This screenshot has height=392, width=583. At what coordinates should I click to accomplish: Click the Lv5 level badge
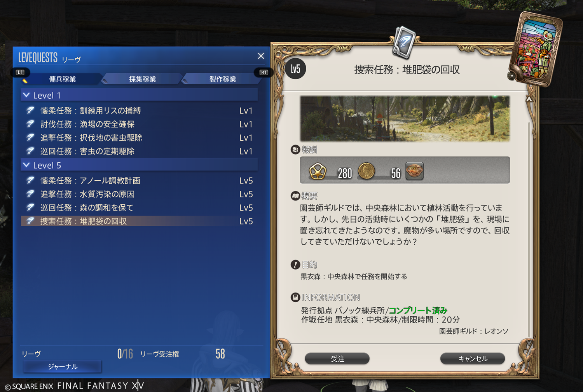295,69
